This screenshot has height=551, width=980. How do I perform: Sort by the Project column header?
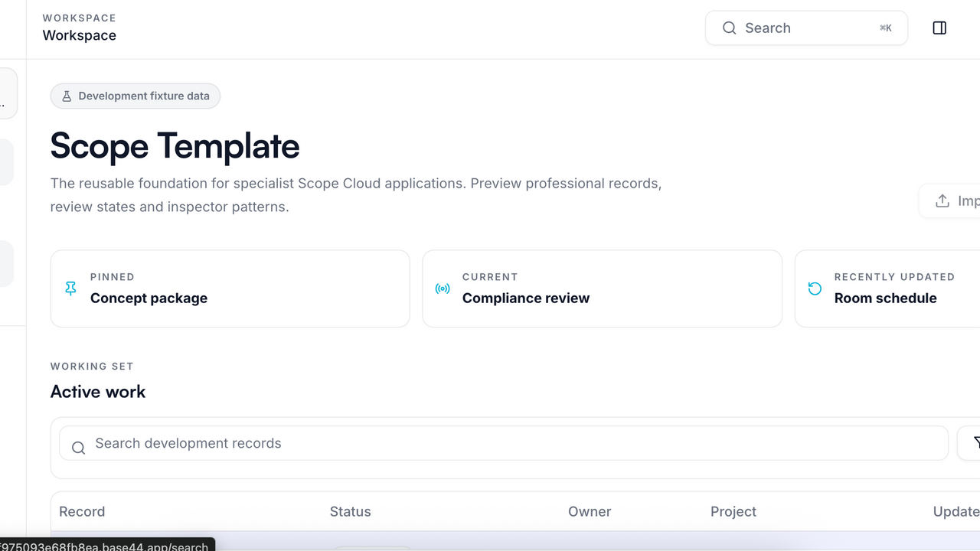(733, 512)
